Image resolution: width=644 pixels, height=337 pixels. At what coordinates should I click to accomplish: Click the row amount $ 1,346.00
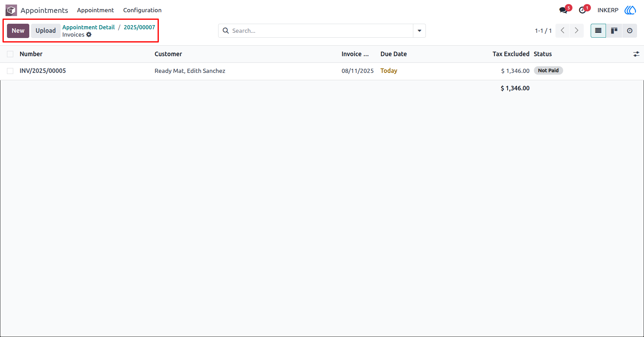(515, 71)
